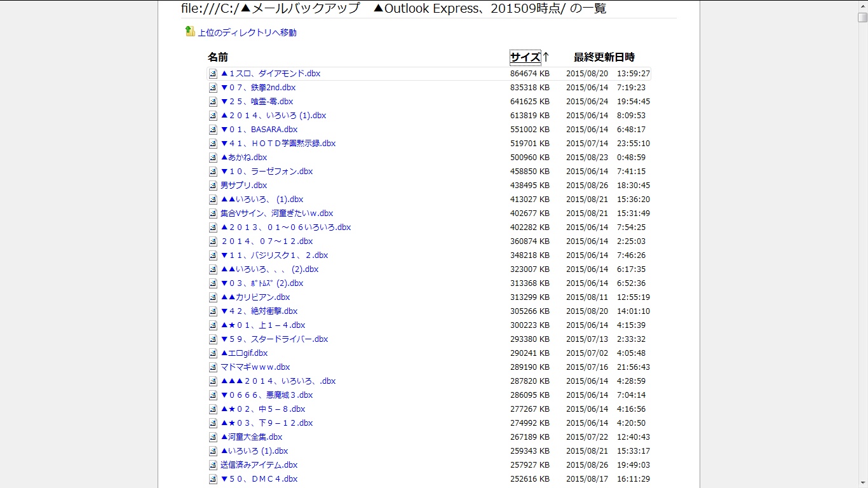Click file icon beside 男サプリ.dbx

coord(214,186)
